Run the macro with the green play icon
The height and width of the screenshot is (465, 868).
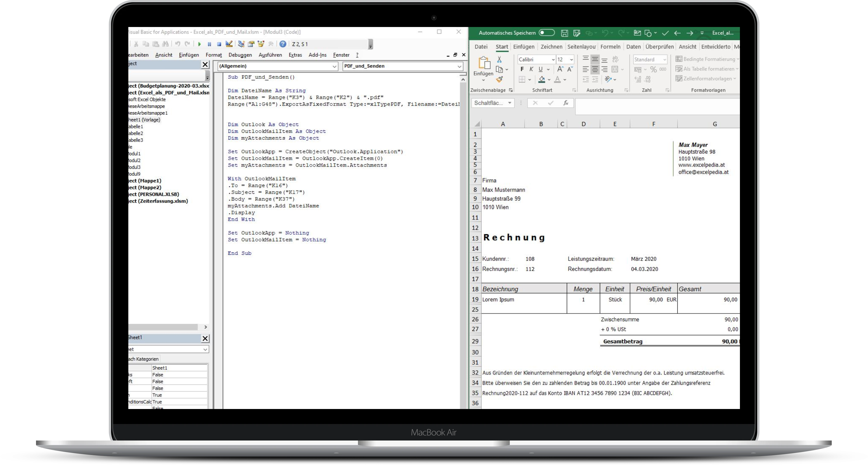199,44
